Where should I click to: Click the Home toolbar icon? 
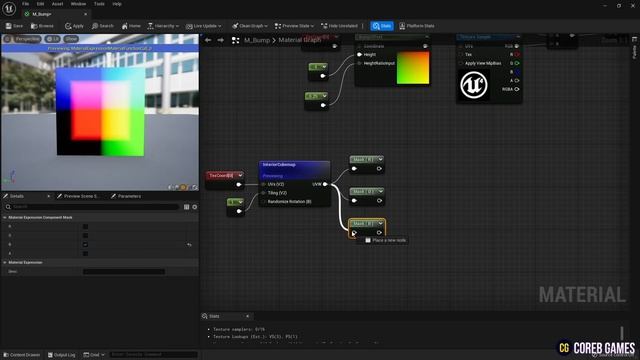(131, 26)
